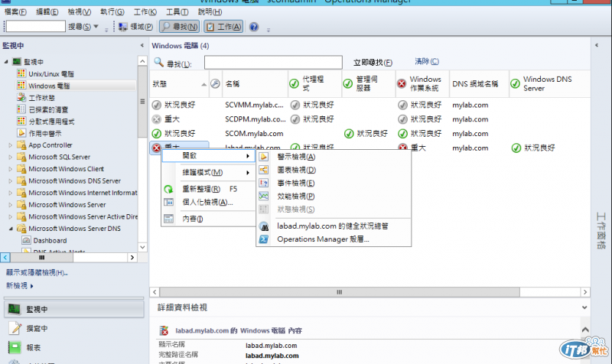Screen dimensions: 612x364
Task: Open 事件檢視(E) from the submenu
Action: (x=334, y=183)
